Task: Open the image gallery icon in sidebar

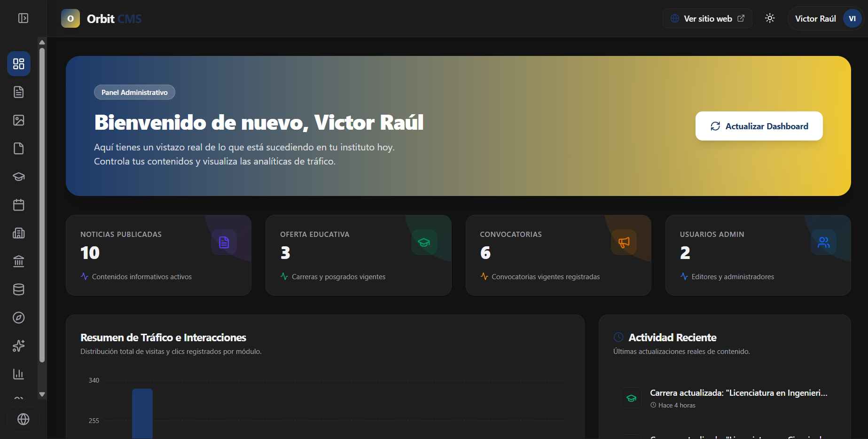Action: (19, 120)
